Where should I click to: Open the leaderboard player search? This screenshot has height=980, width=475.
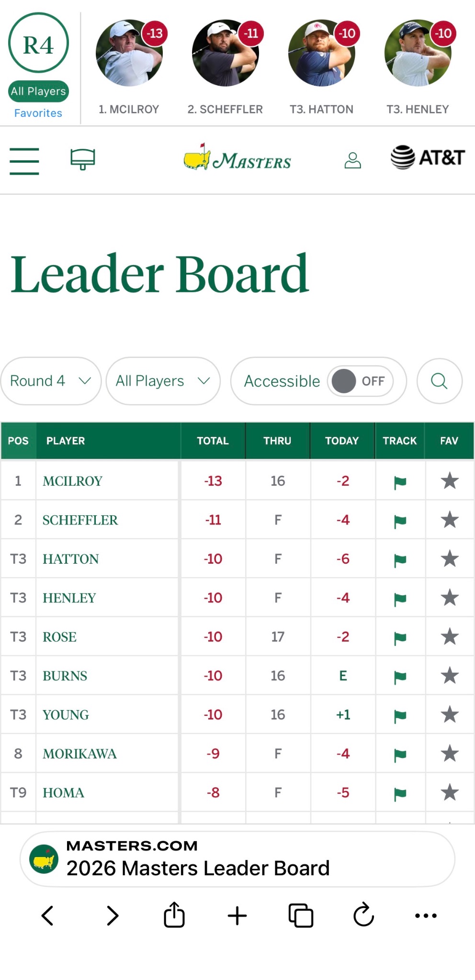point(439,381)
